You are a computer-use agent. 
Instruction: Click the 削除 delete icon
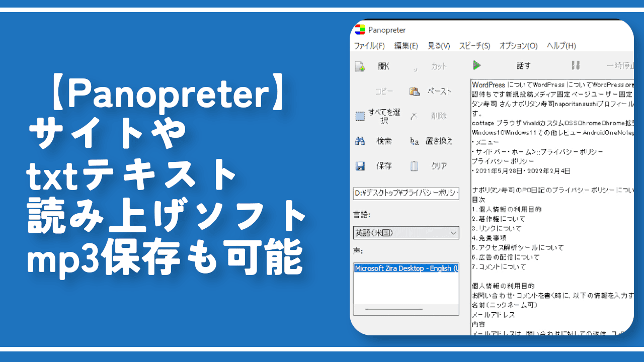tap(414, 116)
